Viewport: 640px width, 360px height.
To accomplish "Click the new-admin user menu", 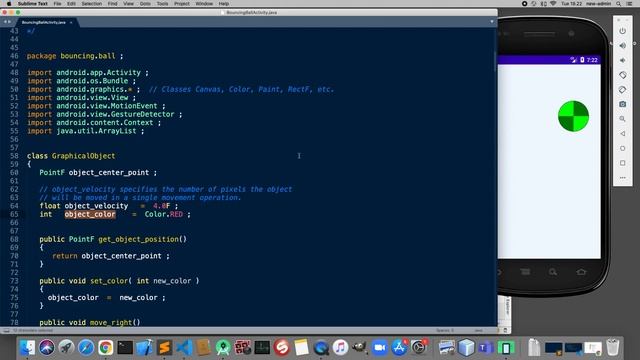I will 598,3.
